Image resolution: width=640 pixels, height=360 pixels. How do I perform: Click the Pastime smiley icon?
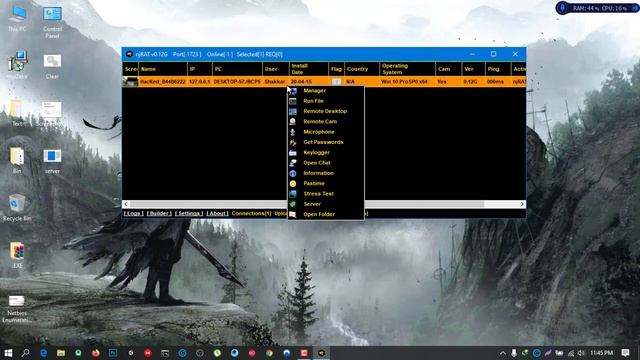[x=293, y=184]
